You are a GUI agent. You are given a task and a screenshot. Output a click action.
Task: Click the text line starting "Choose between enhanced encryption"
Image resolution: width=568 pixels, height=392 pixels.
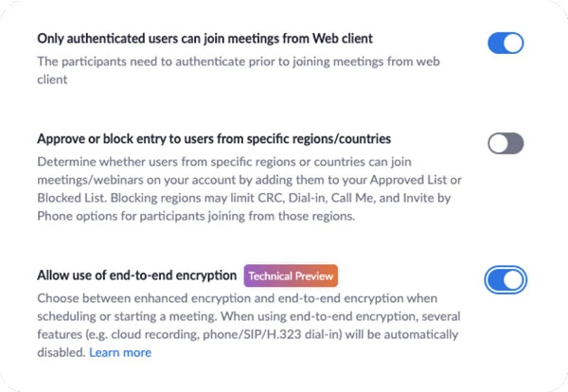coord(231,298)
